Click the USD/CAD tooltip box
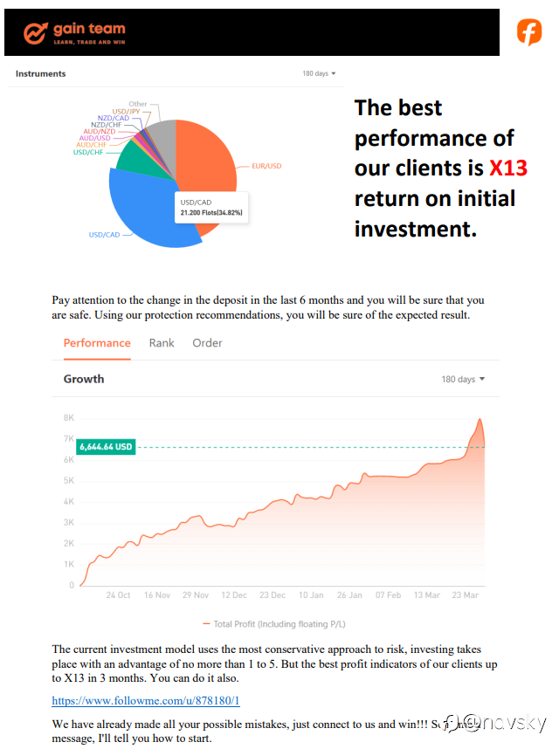552x756 pixels. point(211,208)
